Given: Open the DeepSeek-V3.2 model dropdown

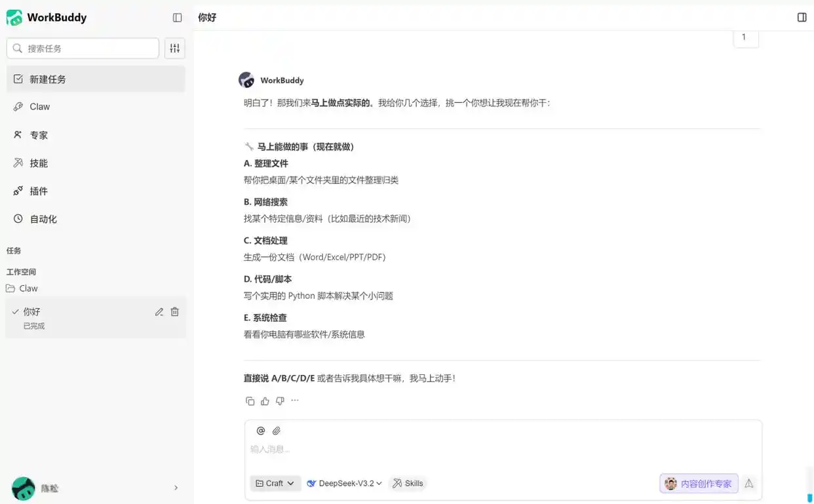Looking at the screenshot, I should point(343,483).
